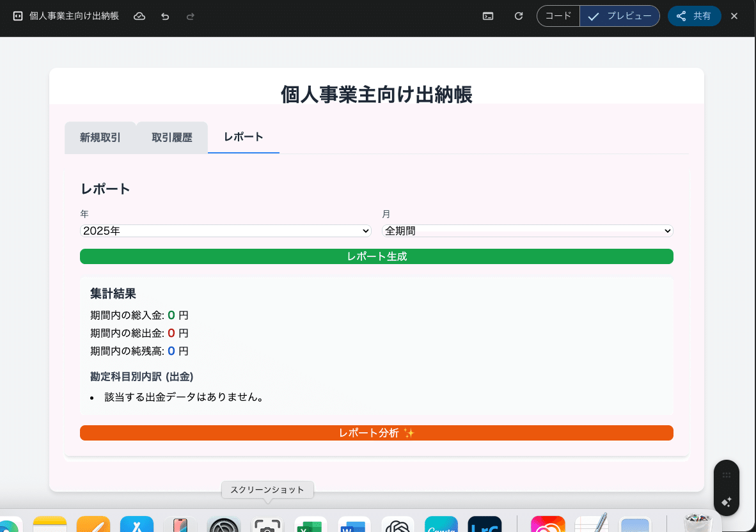The width and height of the screenshot is (756, 532).
Task: Open the console panel icon top left
Action: (16, 16)
